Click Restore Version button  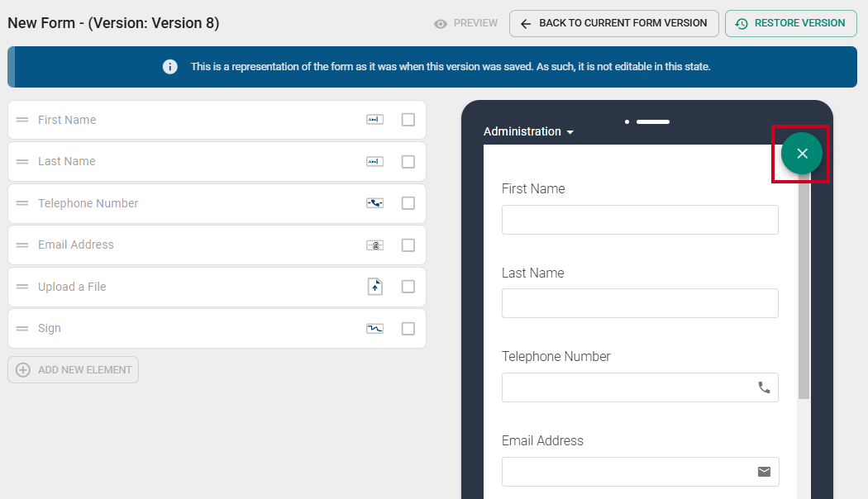tap(791, 23)
